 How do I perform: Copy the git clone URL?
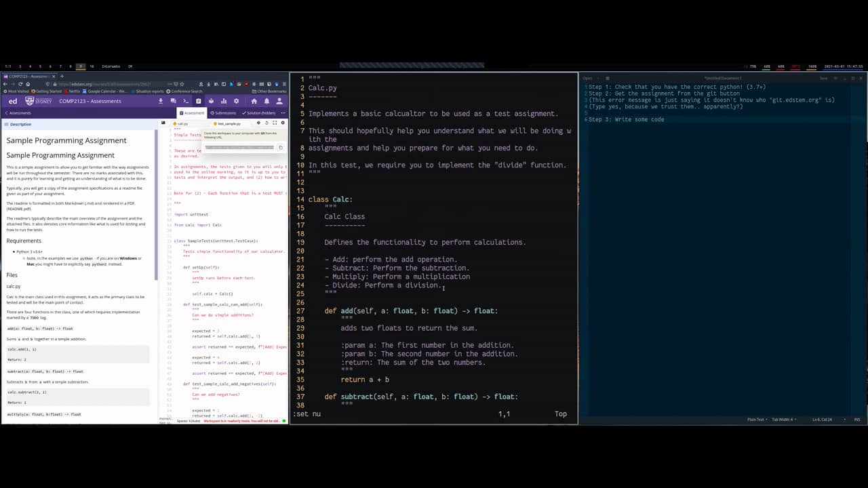pos(281,147)
